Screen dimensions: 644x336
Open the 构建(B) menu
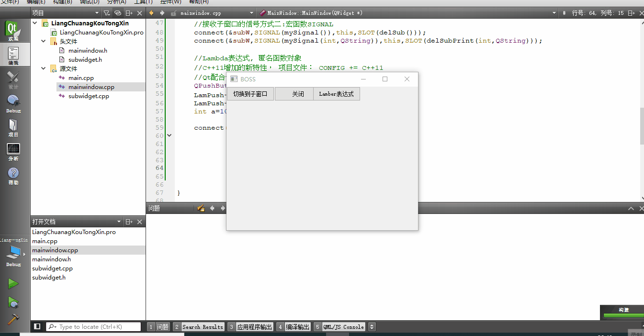pos(63,2)
